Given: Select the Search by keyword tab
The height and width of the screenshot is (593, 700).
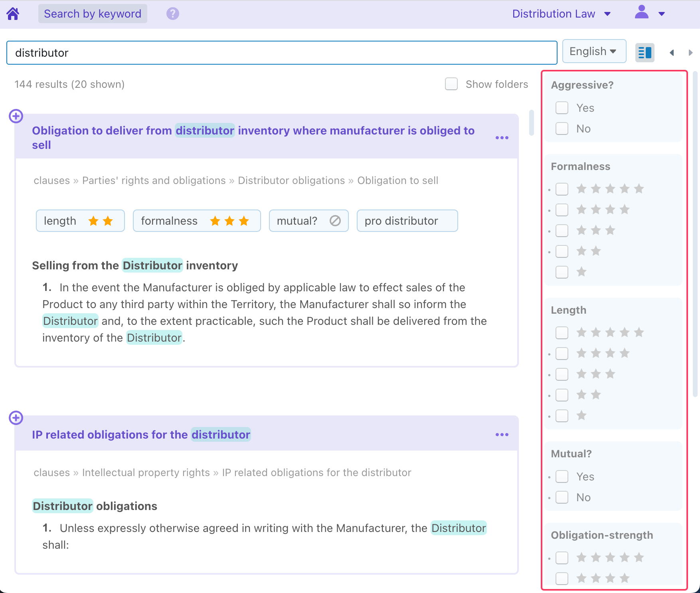Looking at the screenshot, I should click(x=93, y=14).
